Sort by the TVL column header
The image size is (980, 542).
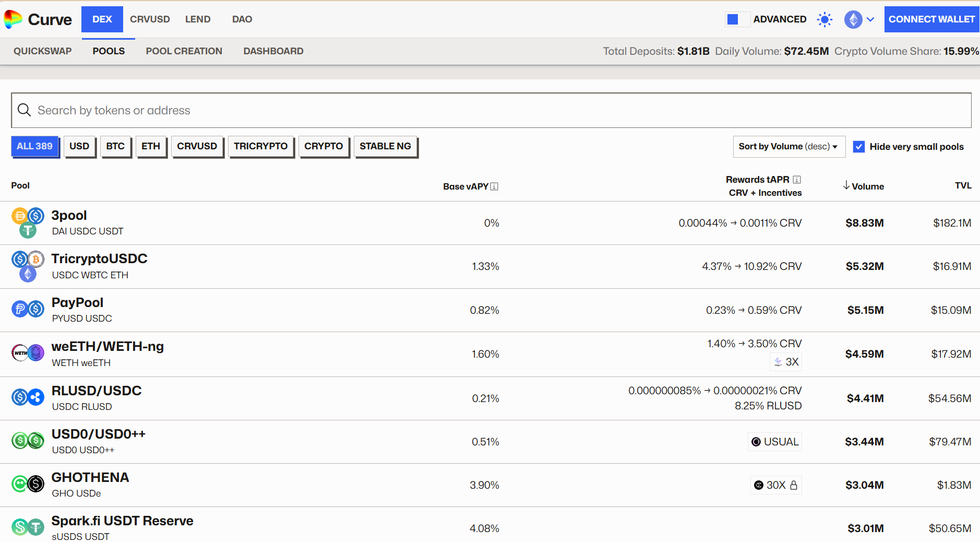(x=963, y=185)
